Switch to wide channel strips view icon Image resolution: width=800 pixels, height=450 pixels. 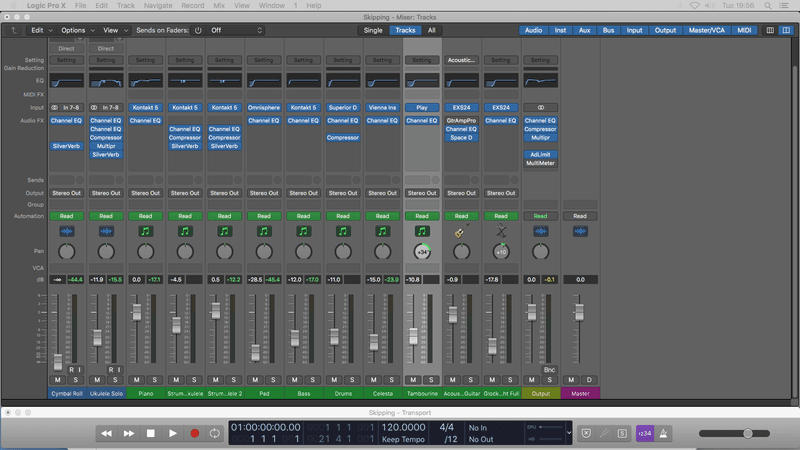[786, 30]
